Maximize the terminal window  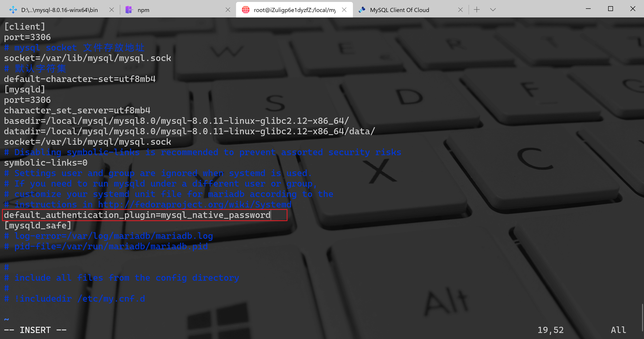click(x=610, y=9)
